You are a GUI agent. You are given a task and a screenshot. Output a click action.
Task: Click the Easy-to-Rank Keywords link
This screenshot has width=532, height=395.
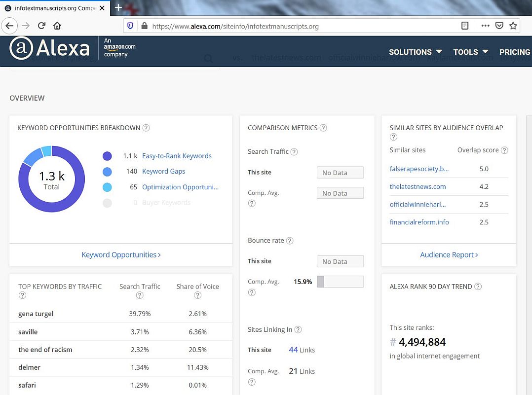[177, 156]
